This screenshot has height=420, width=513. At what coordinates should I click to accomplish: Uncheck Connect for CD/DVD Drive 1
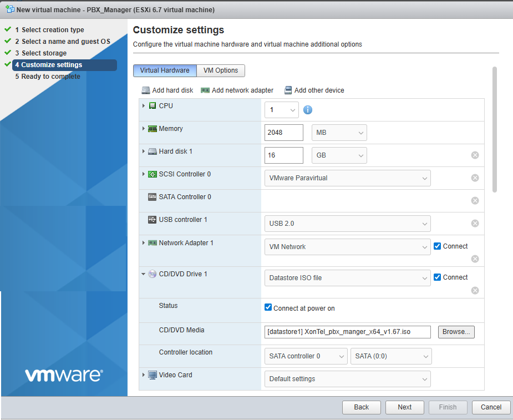point(438,277)
